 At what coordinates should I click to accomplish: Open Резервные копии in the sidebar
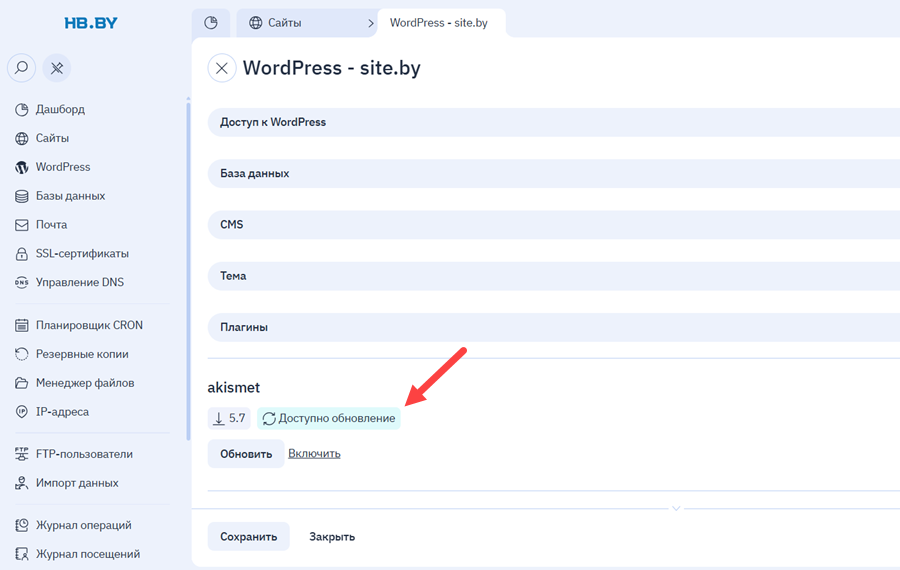82,354
